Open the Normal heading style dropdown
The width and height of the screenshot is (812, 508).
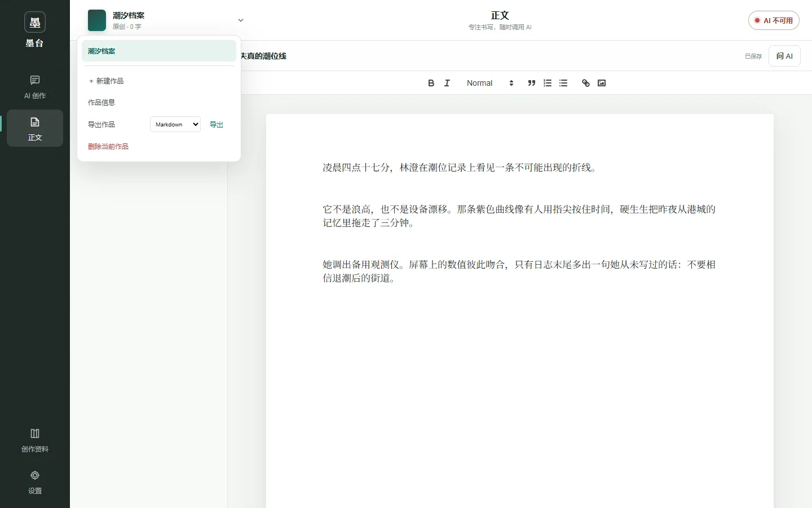pos(489,83)
